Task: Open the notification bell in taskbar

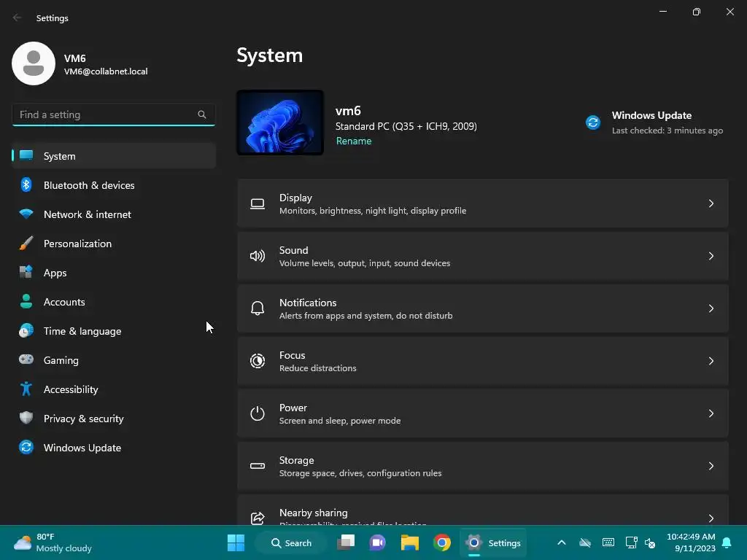Action: 727,542
